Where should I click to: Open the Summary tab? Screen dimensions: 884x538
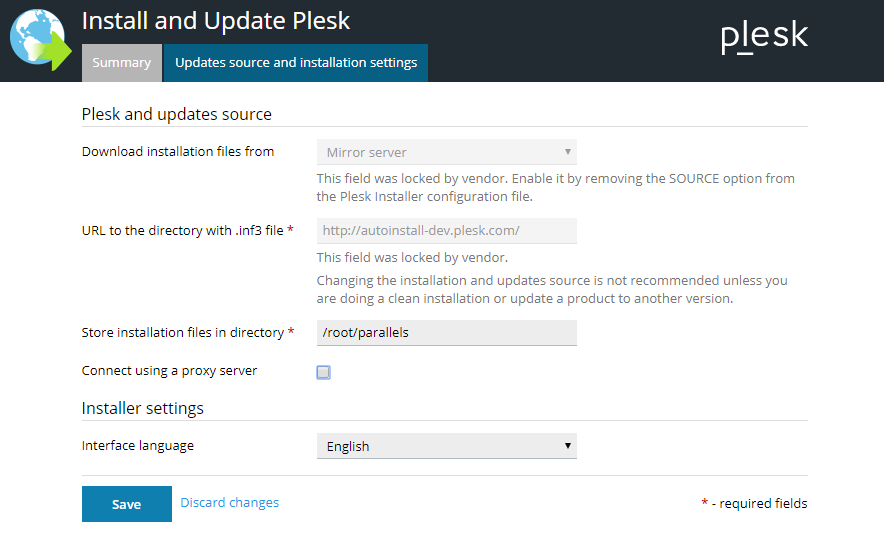(x=122, y=63)
